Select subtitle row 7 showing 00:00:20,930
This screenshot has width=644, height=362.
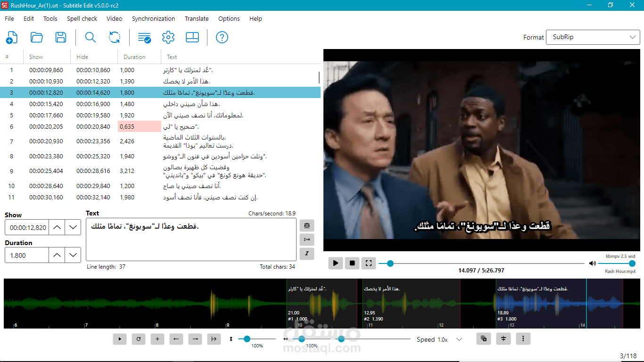tap(160, 141)
